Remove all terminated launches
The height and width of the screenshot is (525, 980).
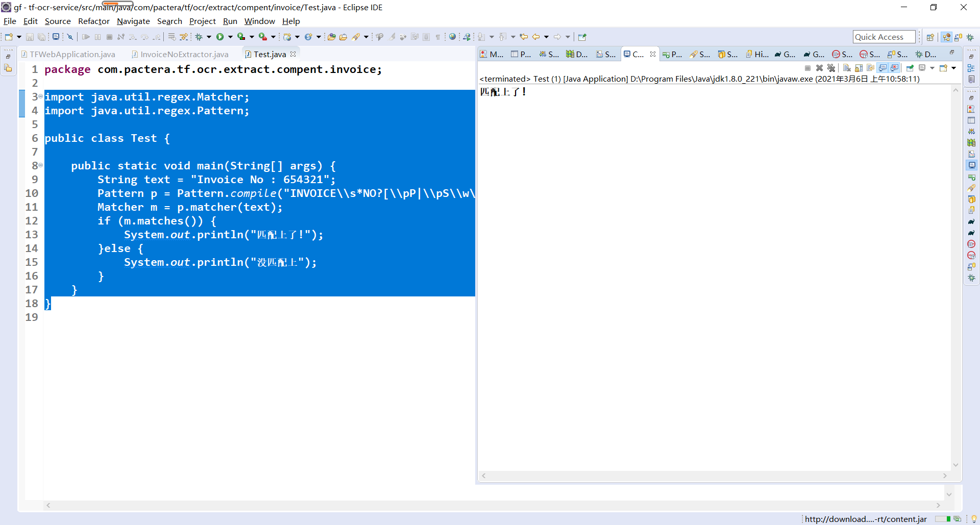(x=831, y=67)
